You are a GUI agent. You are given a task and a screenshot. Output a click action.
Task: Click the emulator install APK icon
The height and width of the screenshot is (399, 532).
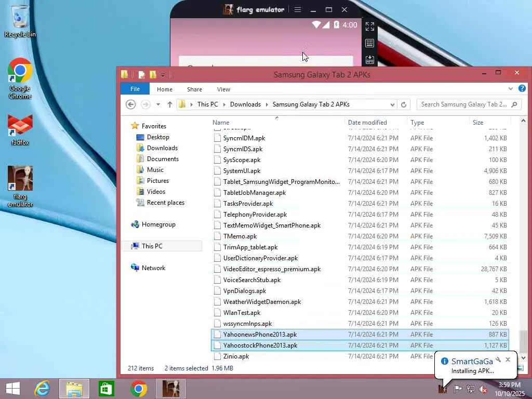pos(370,60)
